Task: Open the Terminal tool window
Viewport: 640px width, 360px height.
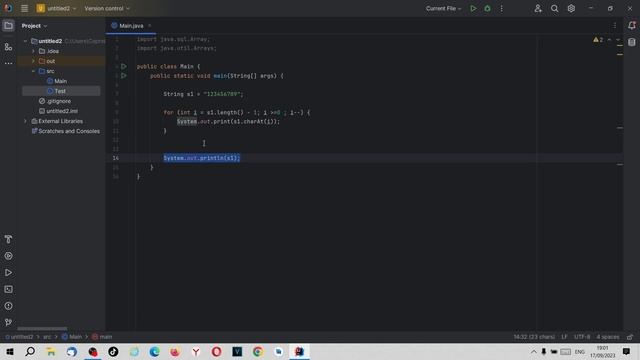Action: click(8, 289)
